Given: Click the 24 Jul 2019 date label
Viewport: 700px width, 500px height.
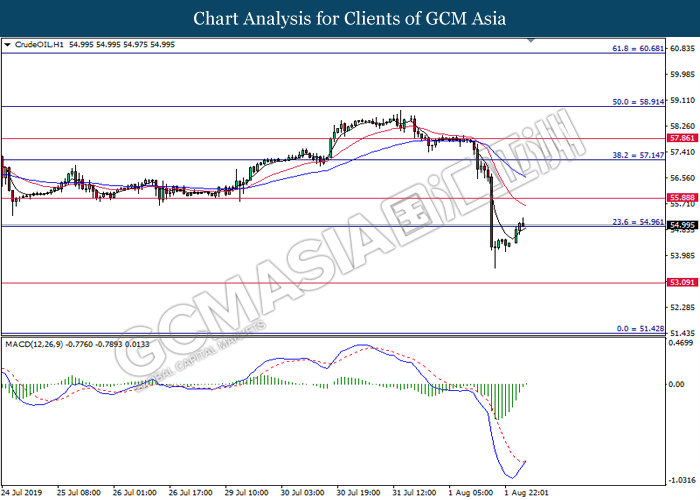Looking at the screenshot, I should (22, 493).
